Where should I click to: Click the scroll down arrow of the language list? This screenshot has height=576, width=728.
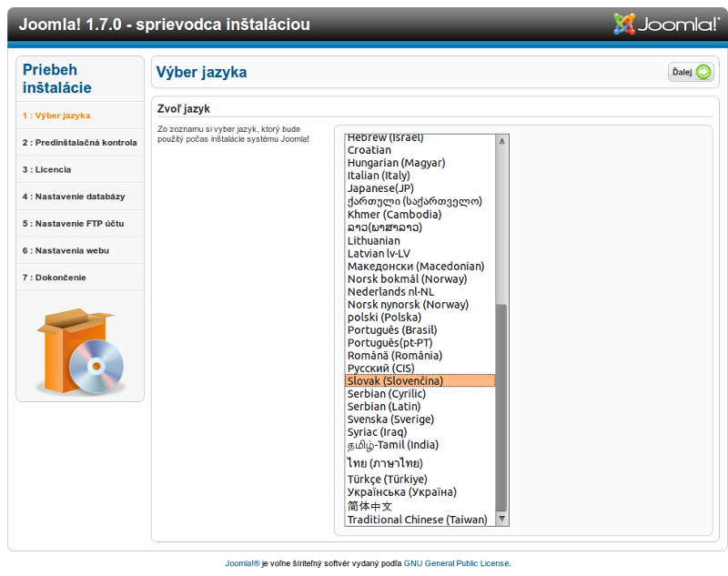502,519
